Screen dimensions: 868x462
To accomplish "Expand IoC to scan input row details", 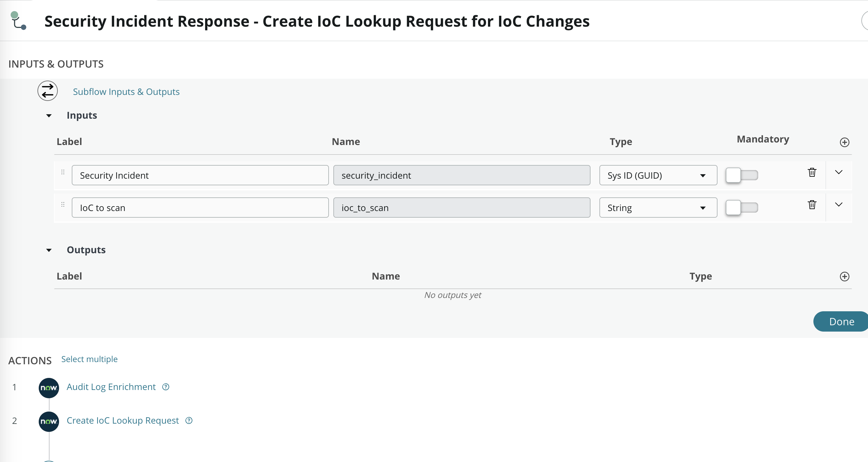I will 839,204.
